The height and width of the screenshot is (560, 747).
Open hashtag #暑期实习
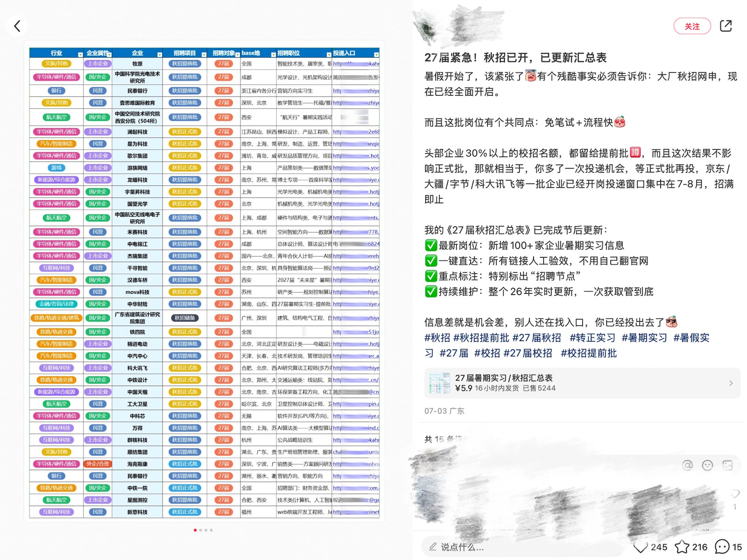pos(644,338)
